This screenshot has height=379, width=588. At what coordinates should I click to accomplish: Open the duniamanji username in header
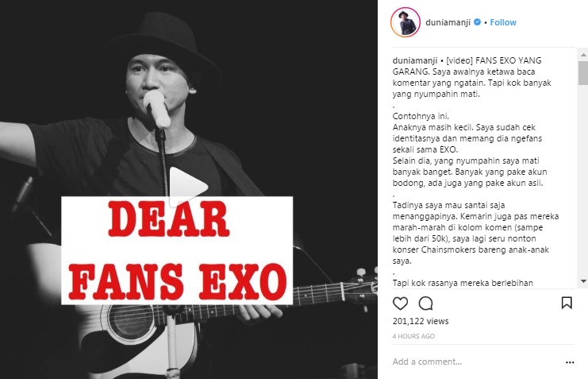448,22
